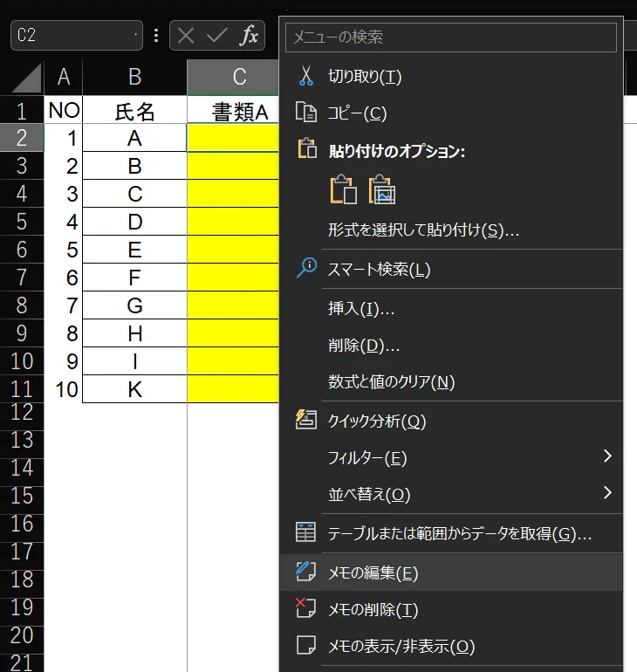Choose 挿入(I)... menu entry
This screenshot has width=637, height=672.
(x=451, y=308)
